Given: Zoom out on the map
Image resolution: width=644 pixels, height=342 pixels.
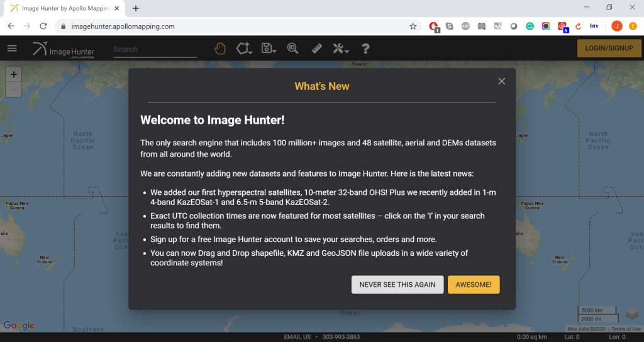Looking at the screenshot, I should tap(14, 89).
